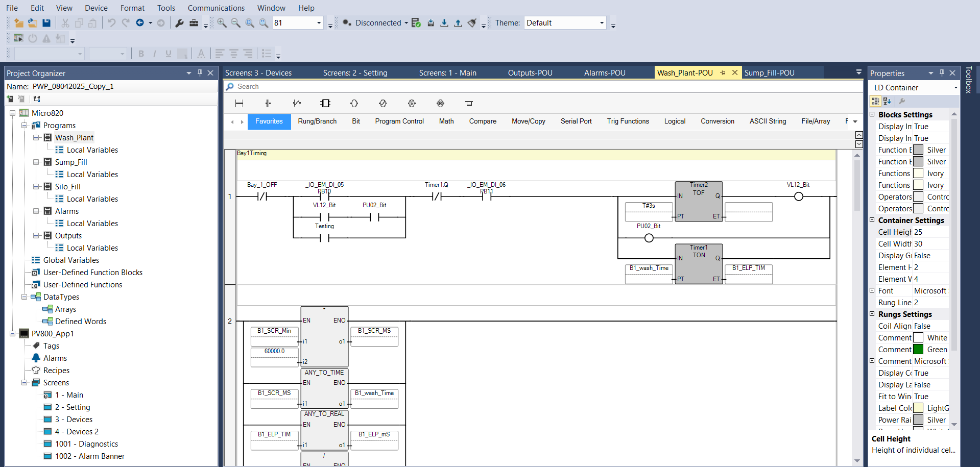Switch to the Sump_Fill-POU tab
The height and width of the screenshot is (467, 980).
click(x=769, y=73)
